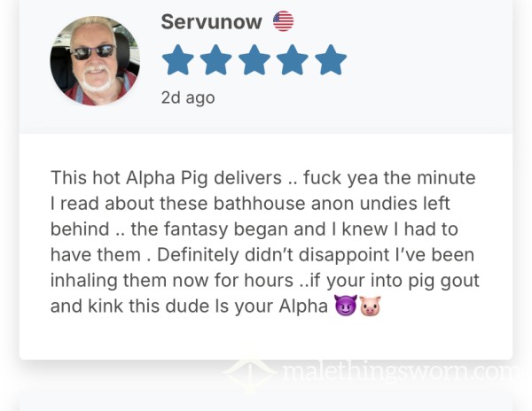532x411 pixels.
Task: Click the fifth and last rating star
Action: (x=331, y=60)
